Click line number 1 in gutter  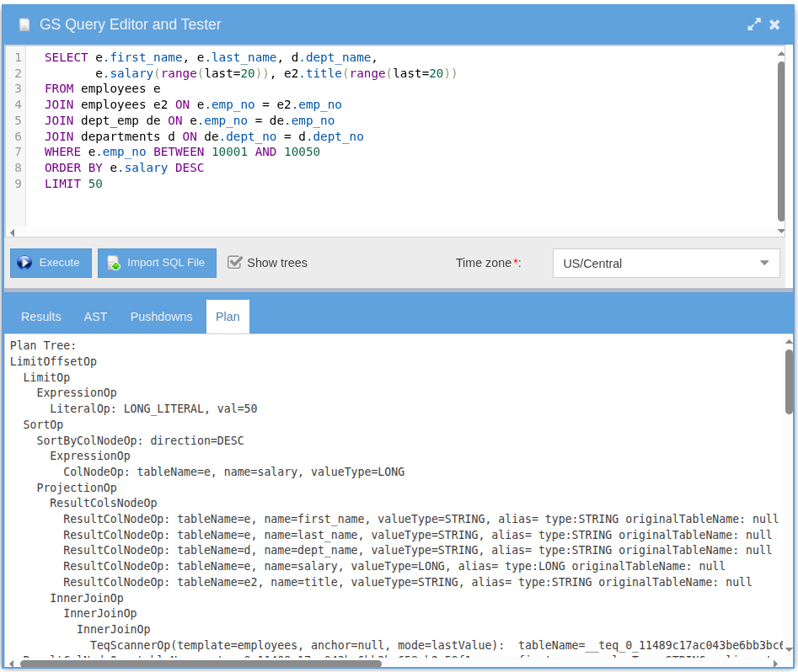[18, 57]
